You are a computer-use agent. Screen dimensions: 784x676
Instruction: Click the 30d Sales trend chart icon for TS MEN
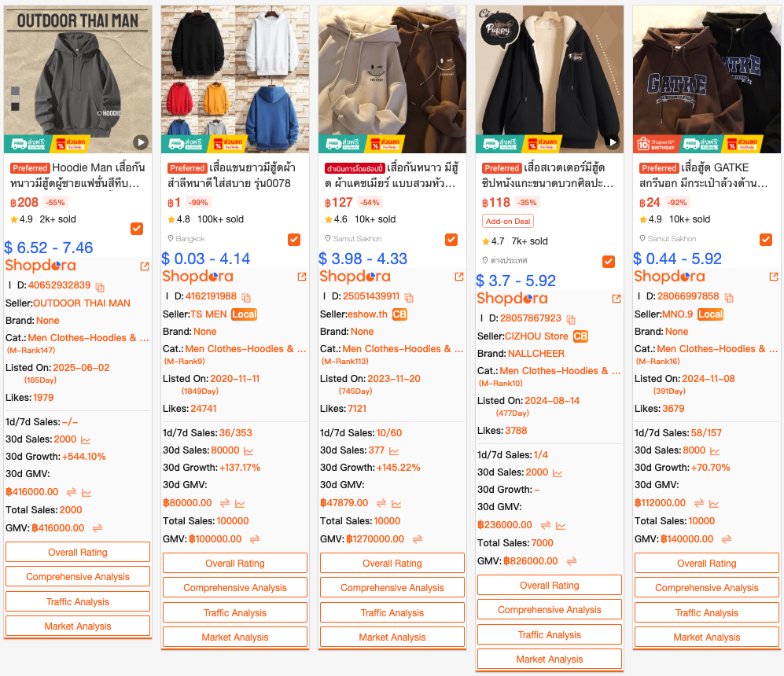(x=248, y=451)
